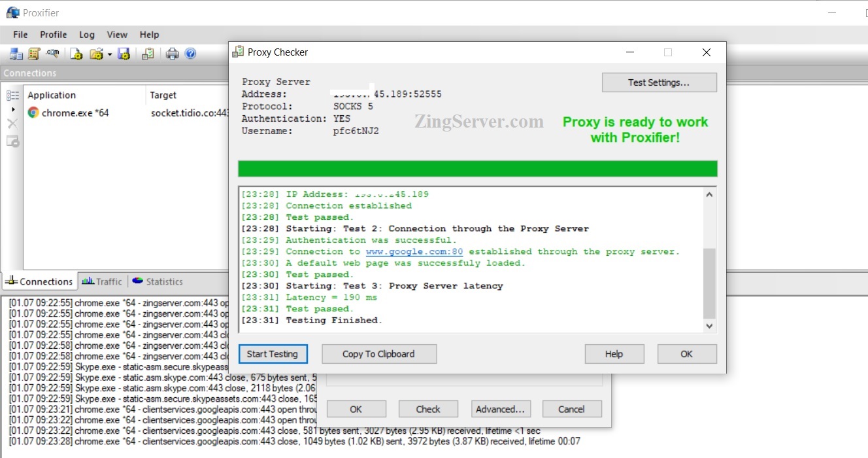Screen dimensions: 868x458
Task: Expand the chrome.exe connection row arrow
Action: pos(13,110)
